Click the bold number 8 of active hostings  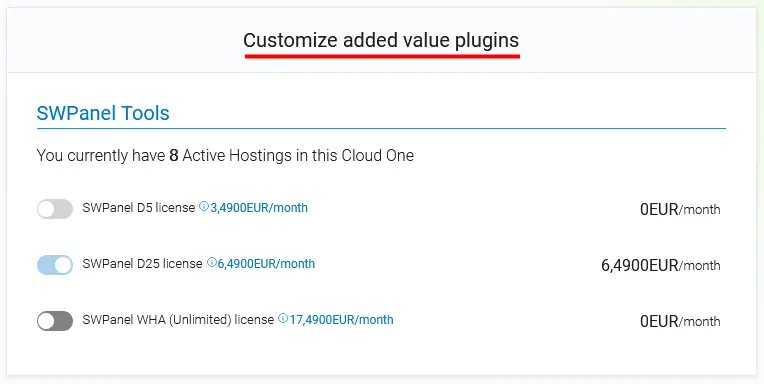[173, 155]
